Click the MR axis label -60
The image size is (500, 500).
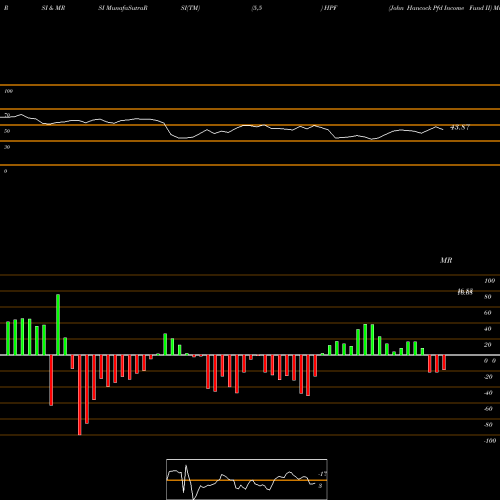(488, 409)
